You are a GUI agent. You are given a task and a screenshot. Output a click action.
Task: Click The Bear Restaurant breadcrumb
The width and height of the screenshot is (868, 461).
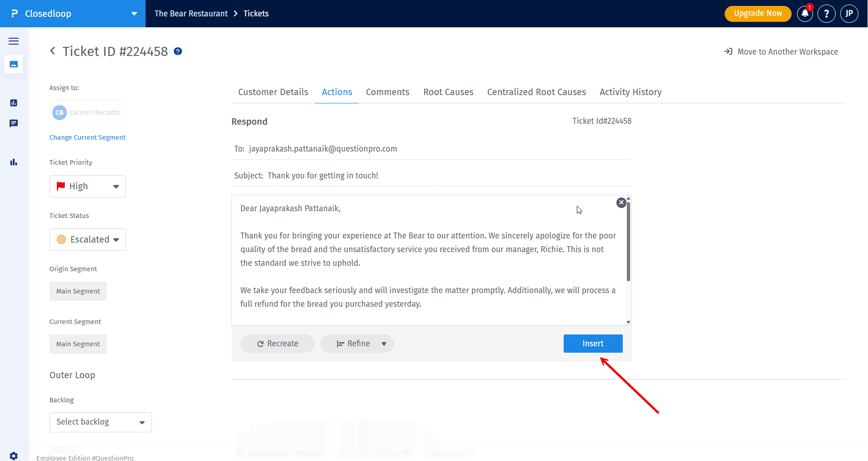click(191, 14)
